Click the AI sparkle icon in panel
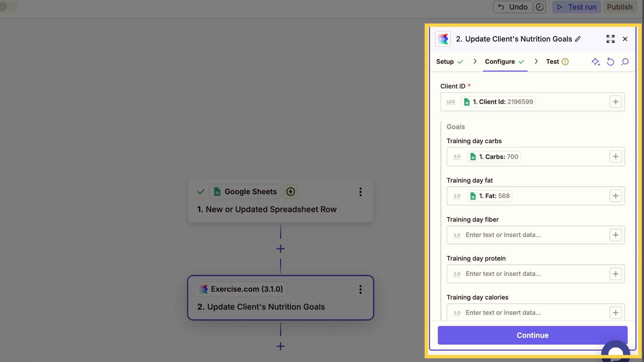 [596, 62]
